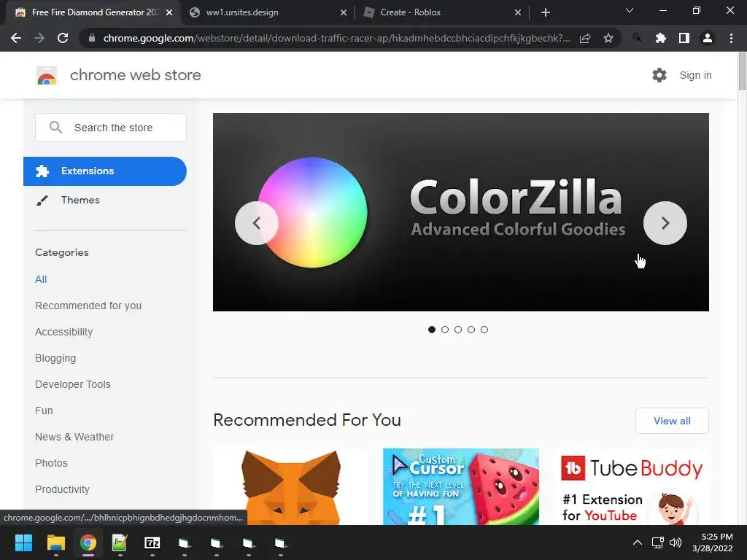Select the Extensions section

point(105,171)
